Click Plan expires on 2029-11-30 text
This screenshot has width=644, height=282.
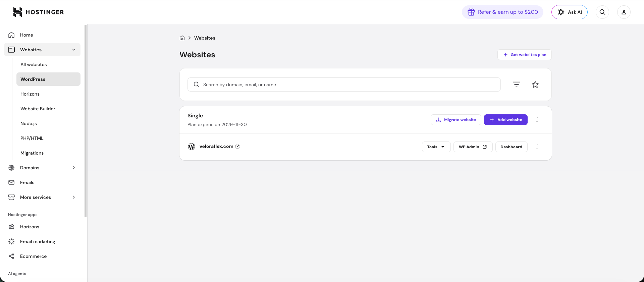[x=217, y=124]
